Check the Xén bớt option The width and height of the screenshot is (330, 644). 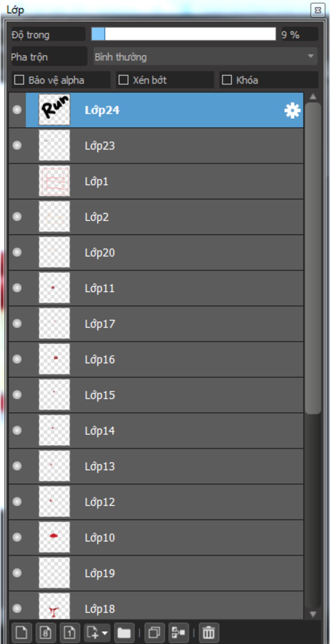[123, 80]
